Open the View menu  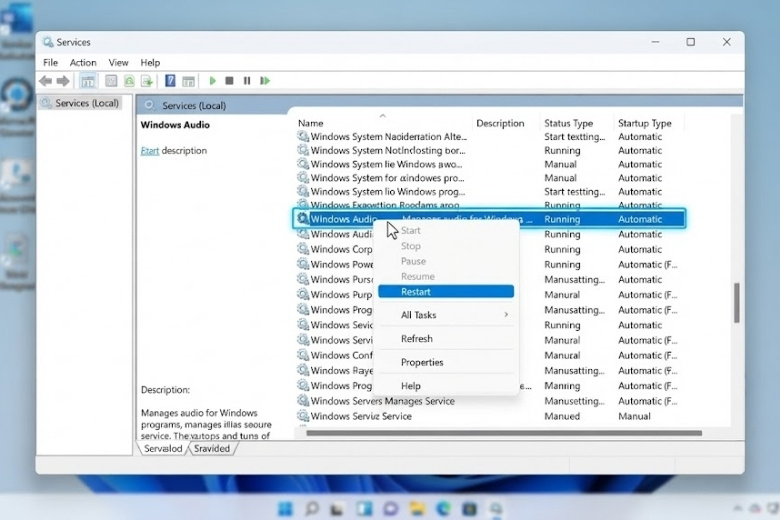pos(118,63)
